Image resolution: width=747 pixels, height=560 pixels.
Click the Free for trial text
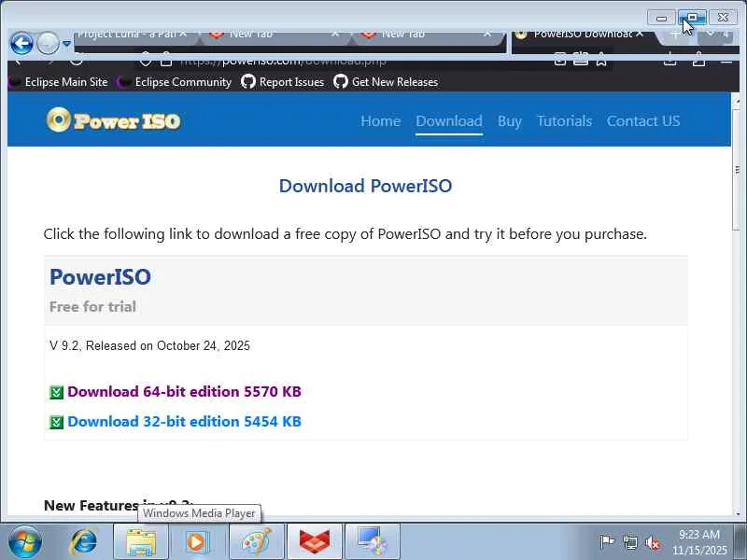(x=92, y=307)
